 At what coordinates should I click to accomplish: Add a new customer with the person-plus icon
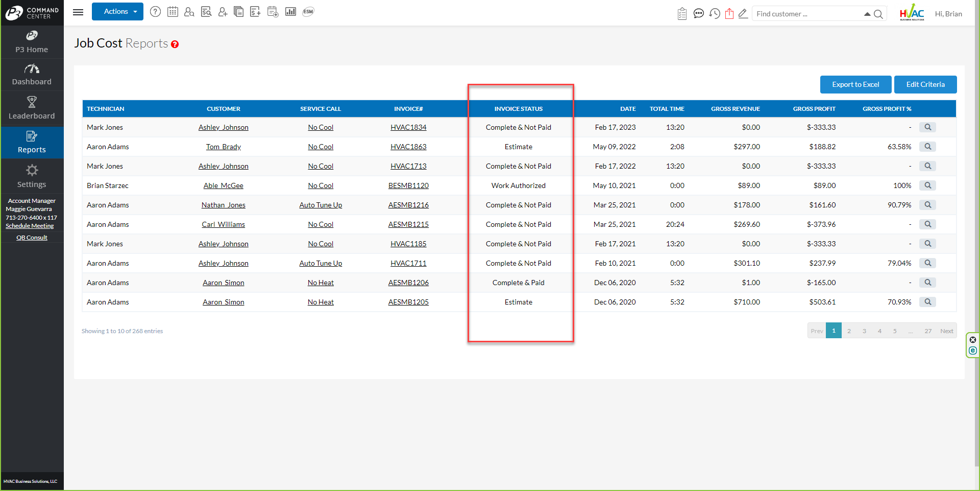coord(223,11)
